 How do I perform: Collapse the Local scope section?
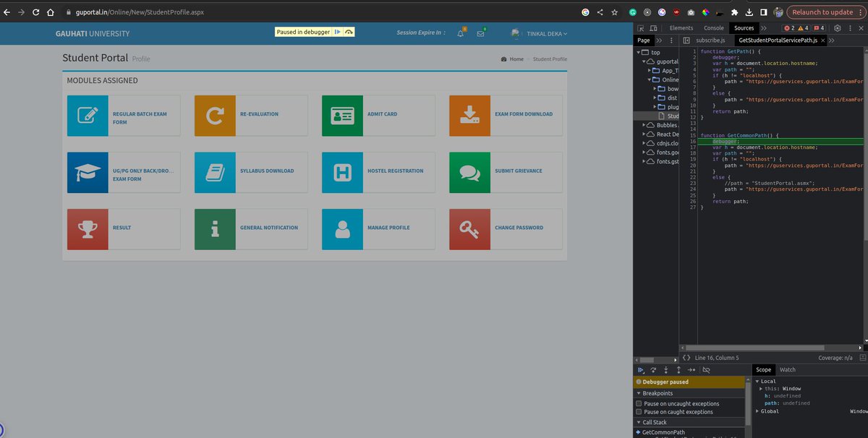(x=757, y=381)
